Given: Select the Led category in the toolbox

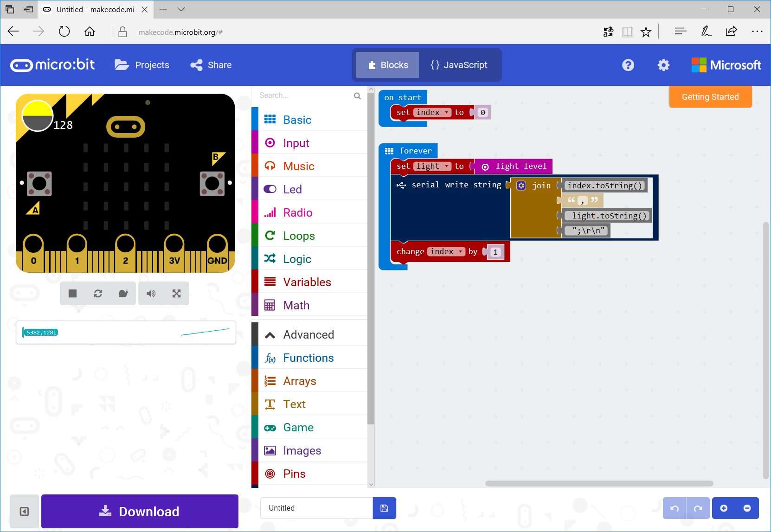Looking at the screenshot, I should pyautogui.click(x=292, y=189).
